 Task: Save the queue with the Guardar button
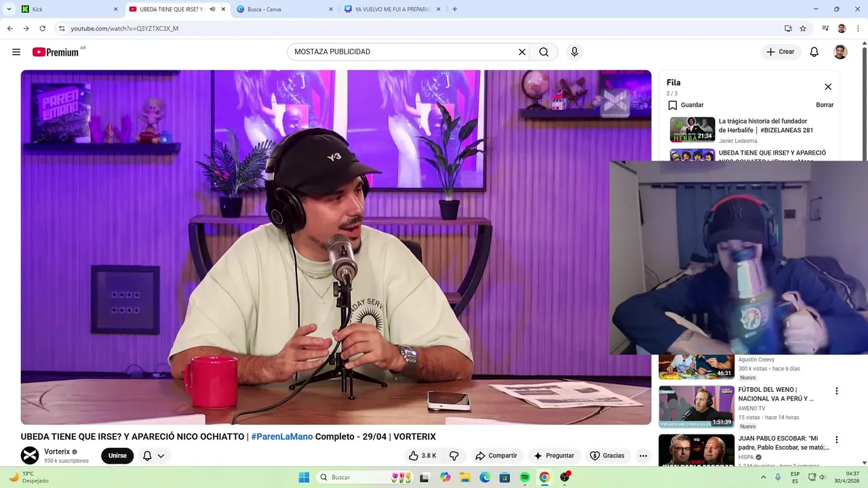coord(686,105)
